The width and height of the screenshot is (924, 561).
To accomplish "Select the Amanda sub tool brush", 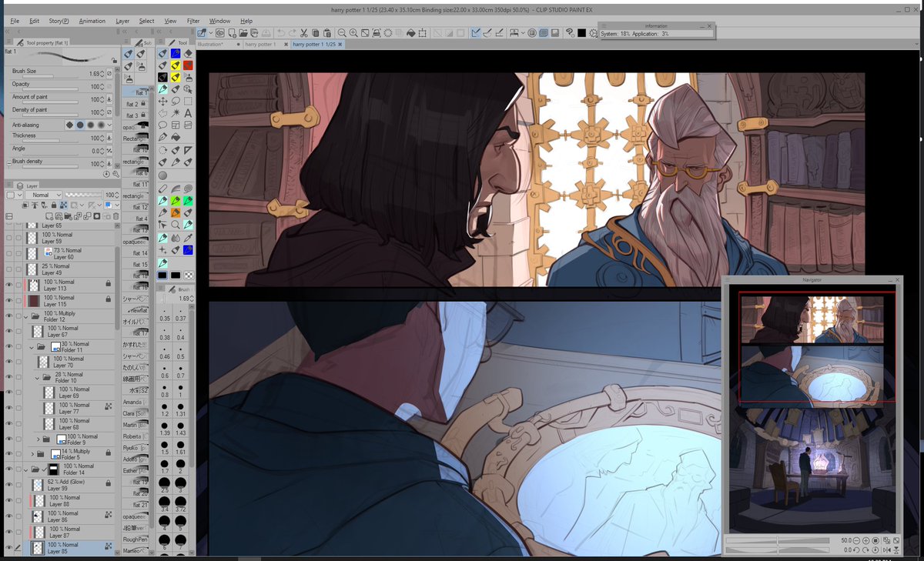I will click(135, 402).
